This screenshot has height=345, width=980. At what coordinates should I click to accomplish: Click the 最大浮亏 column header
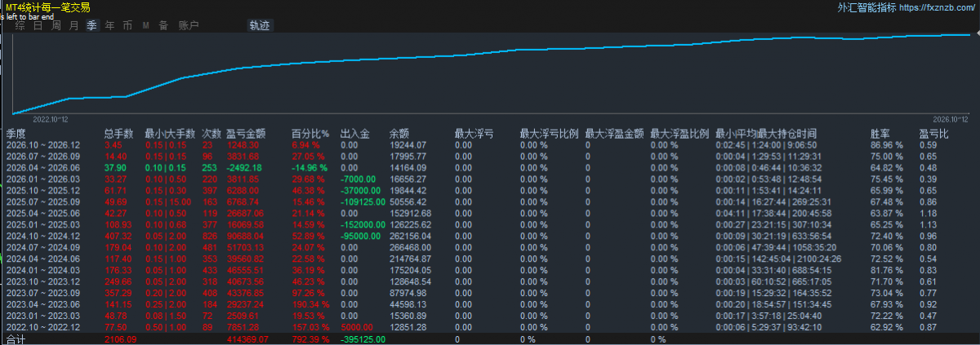click(474, 133)
